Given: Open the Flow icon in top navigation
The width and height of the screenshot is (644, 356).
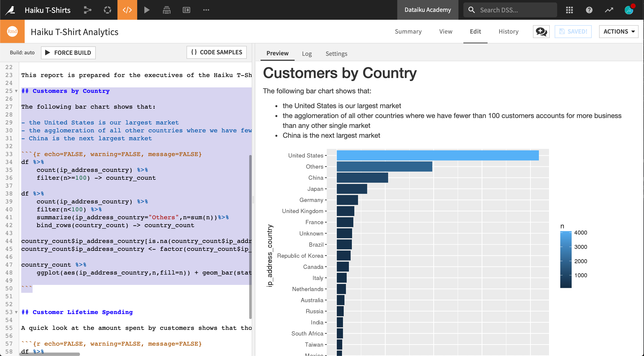Looking at the screenshot, I should pyautogui.click(x=88, y=10).
